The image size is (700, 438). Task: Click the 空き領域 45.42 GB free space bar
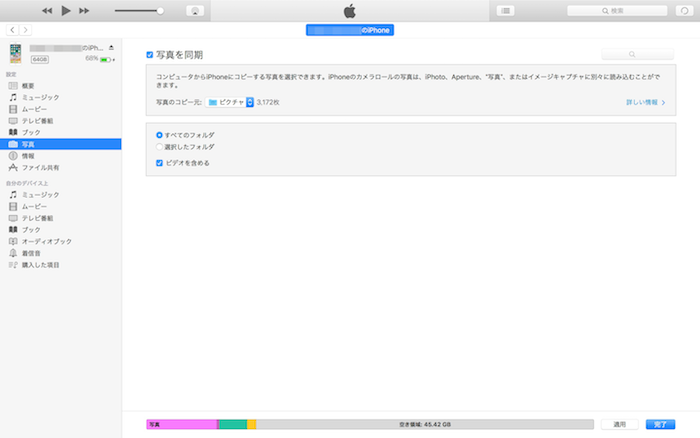[x=425, y=424]
